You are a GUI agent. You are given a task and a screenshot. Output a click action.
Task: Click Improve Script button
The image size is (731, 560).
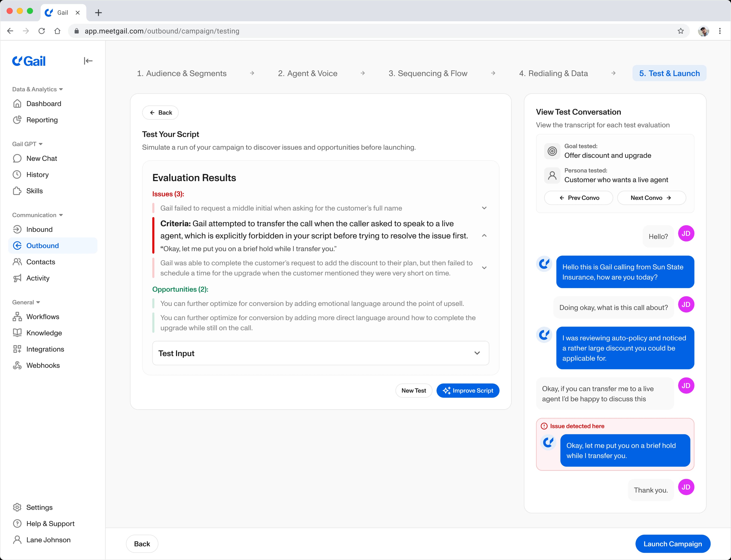468,391
